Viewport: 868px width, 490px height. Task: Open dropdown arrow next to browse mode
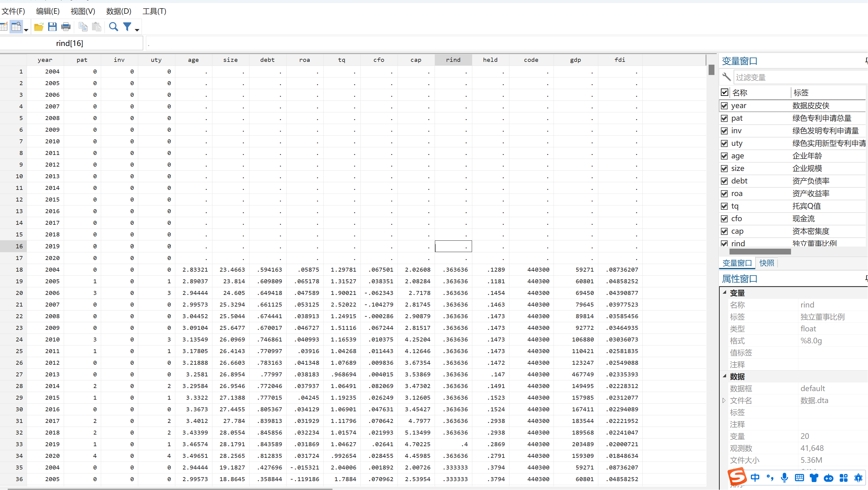[26, 30]
